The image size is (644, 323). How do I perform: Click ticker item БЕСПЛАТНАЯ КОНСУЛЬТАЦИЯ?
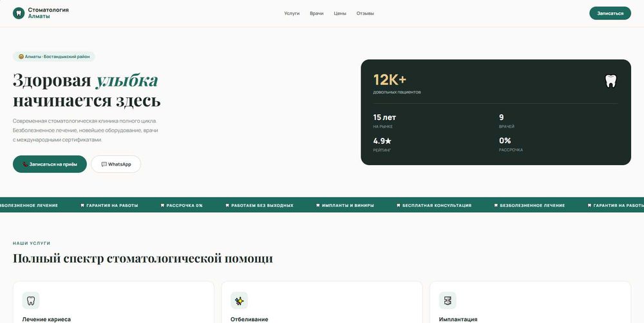point(433,205)
